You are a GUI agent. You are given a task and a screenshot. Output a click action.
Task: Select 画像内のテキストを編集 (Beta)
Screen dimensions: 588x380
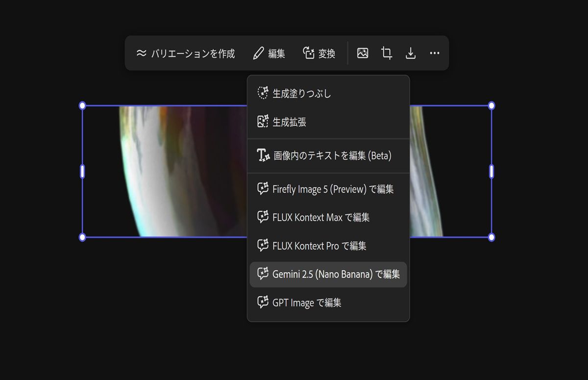[x=328, y=156]
